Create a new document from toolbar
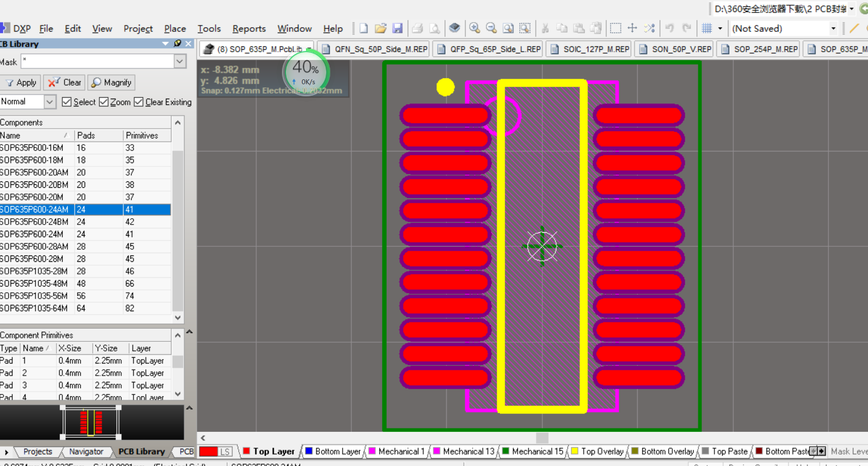Image resolution: width=868 pixels, height=466 pixels. coord(364,29)
